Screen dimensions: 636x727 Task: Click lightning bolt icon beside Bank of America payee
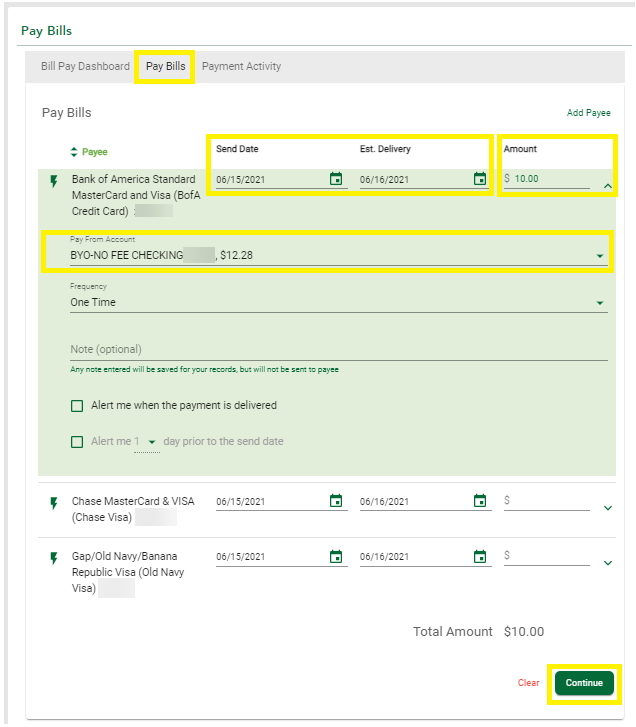click(54, 181)
